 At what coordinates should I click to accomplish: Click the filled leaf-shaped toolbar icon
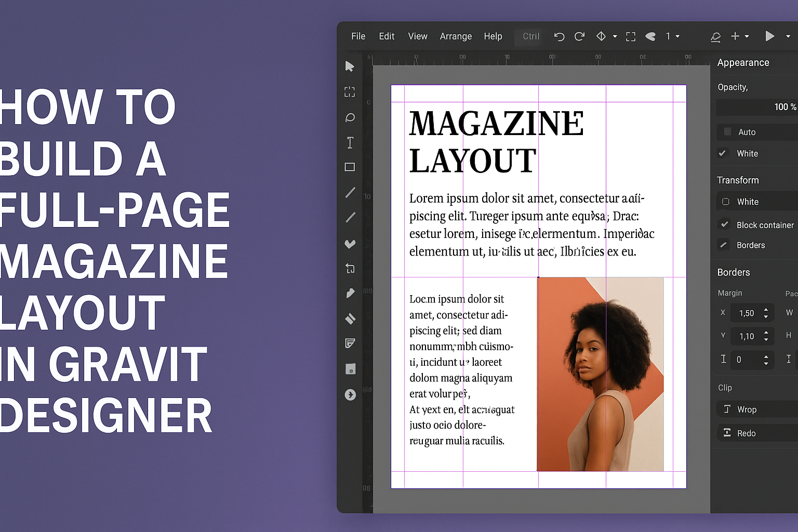click(x=650, y=36)
